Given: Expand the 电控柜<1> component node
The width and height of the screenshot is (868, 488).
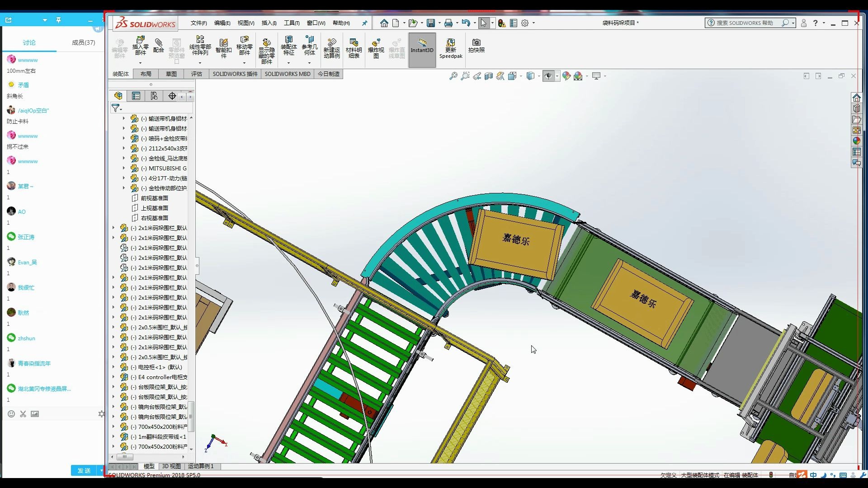Looking at the screenshot, I should coord(113,367).
